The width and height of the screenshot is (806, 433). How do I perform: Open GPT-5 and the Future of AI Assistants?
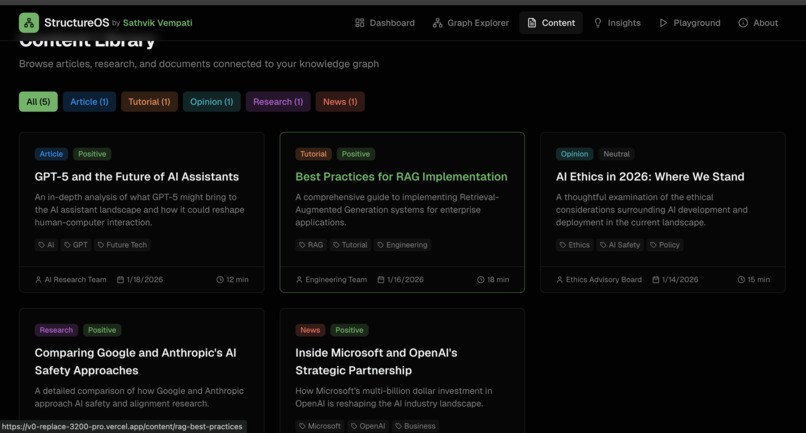click(x=137, y=176)
